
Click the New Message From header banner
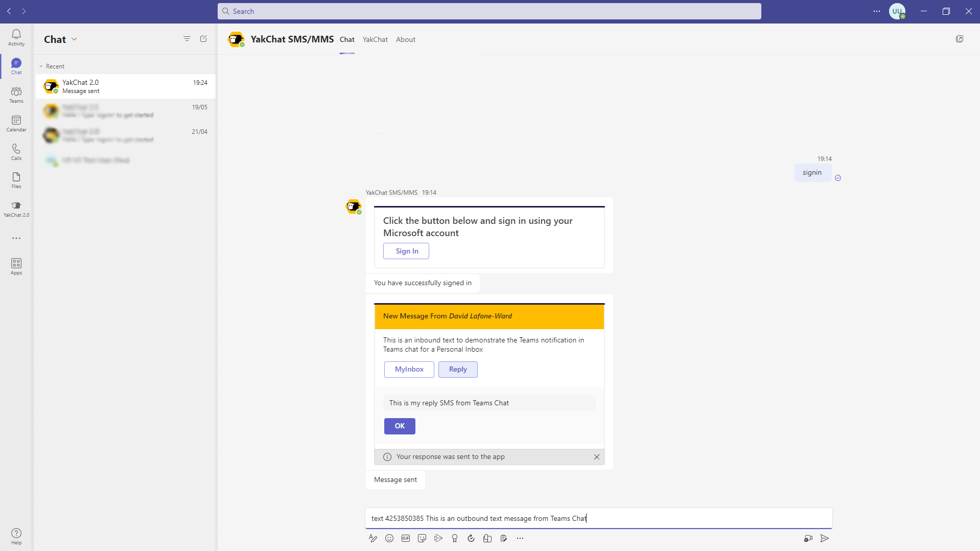[489, 316]
